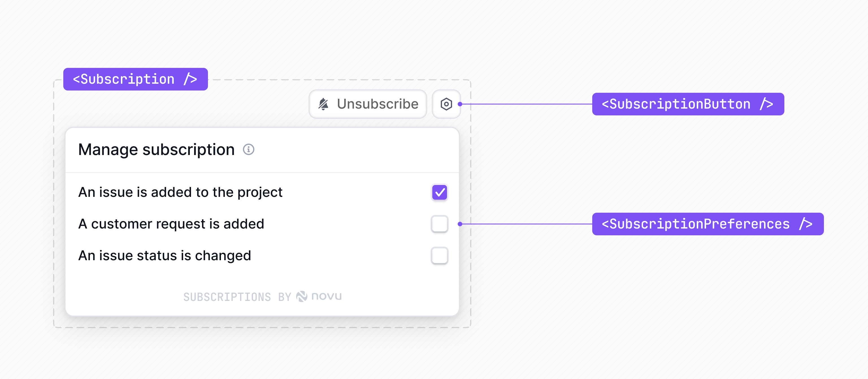The height and width of the screenshot is (379, 868).
Task: Click the divider under Manage subscription
Action: [x=262, y=172]
